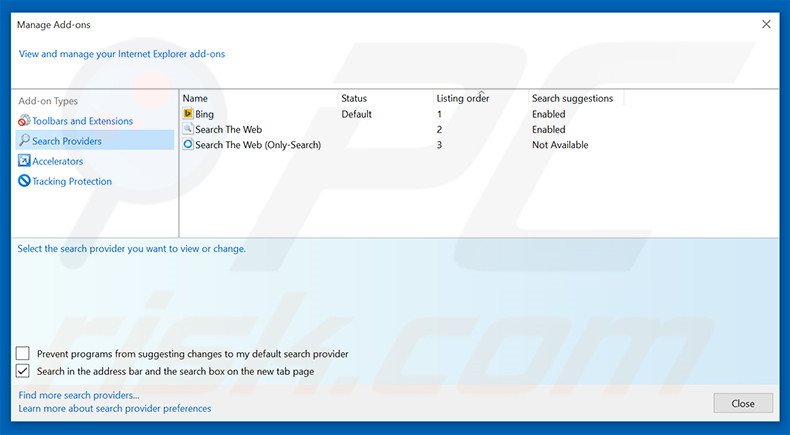Open Tracking Protection add-on type
Screen dimensions: 790x435
pos(72,181)
